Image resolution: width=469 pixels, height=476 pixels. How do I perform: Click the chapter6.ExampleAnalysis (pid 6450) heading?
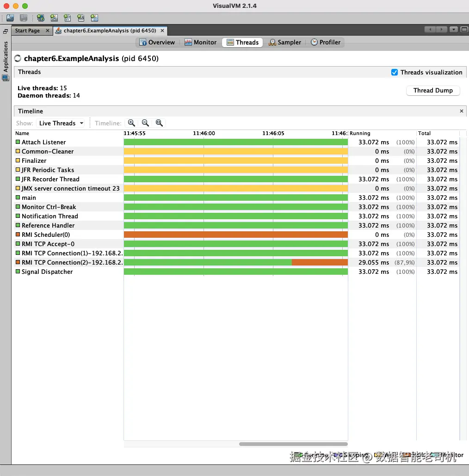(91, 58)
